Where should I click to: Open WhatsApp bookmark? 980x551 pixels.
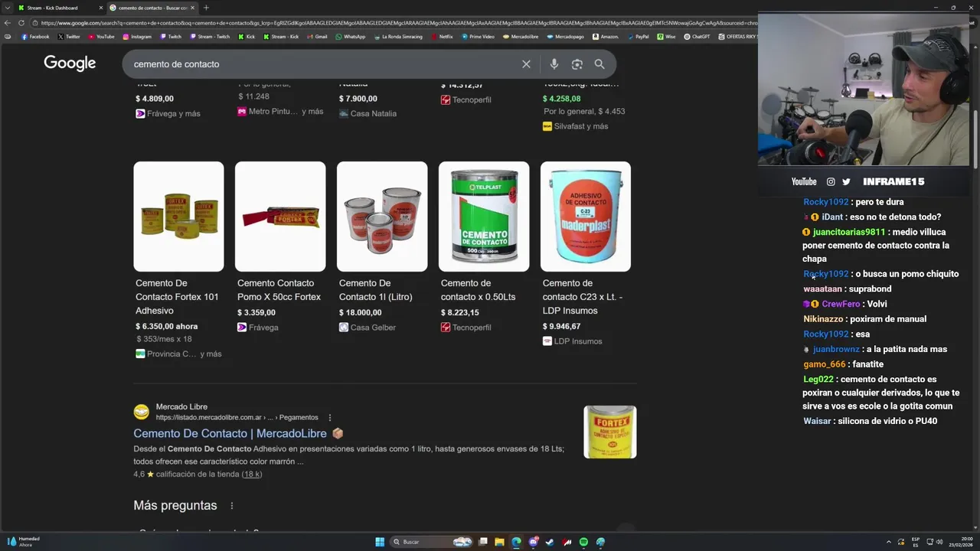coord(351,37)
